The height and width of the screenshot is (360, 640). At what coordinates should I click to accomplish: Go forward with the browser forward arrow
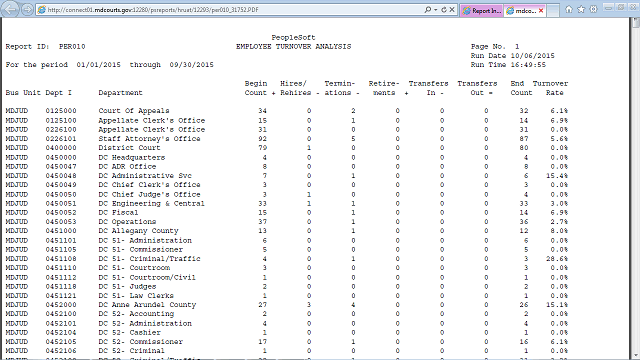(x=27, y=9)
